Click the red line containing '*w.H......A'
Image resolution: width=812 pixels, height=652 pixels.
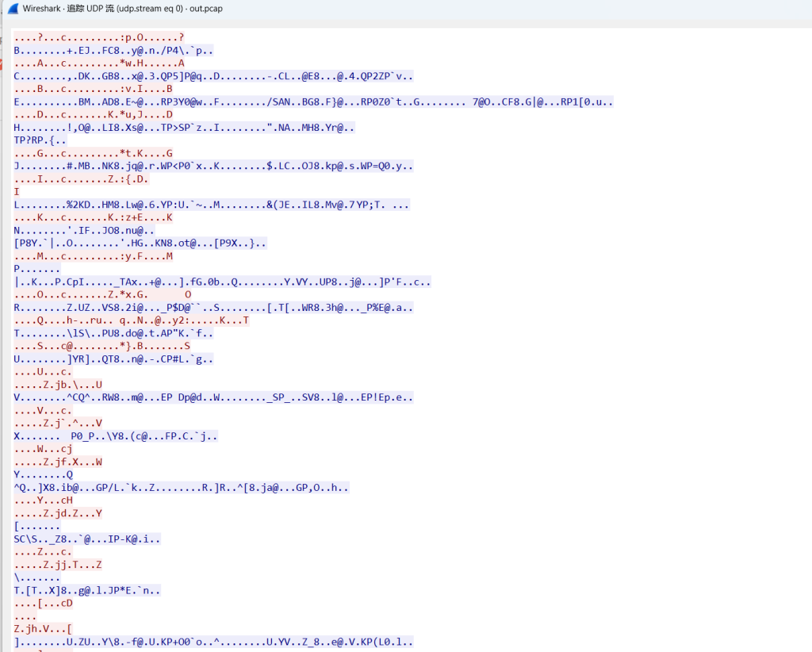[x=99, y=63]
